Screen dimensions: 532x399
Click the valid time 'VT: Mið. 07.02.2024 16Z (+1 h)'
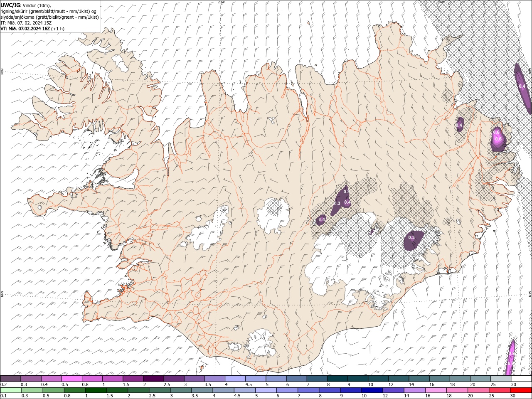click(x=32, y=29)
